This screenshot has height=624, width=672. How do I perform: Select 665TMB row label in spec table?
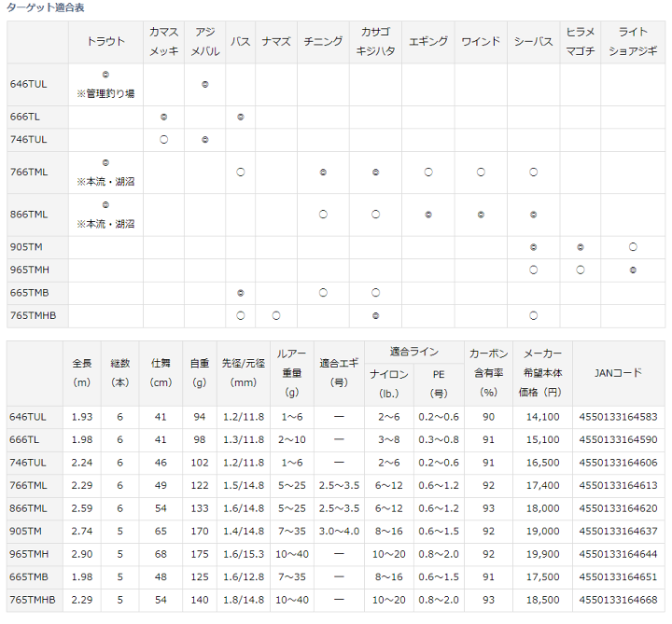click(29, 577)
